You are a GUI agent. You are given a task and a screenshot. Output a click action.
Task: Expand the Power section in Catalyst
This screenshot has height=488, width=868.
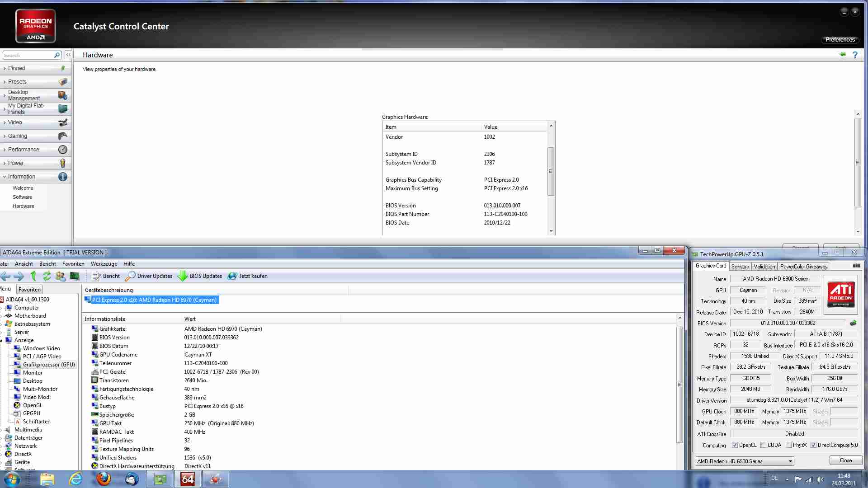pos(36,163)
